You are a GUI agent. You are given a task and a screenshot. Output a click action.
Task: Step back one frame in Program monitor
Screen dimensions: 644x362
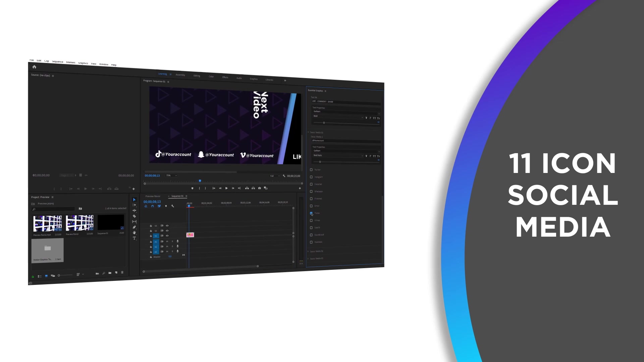(220, 188)
